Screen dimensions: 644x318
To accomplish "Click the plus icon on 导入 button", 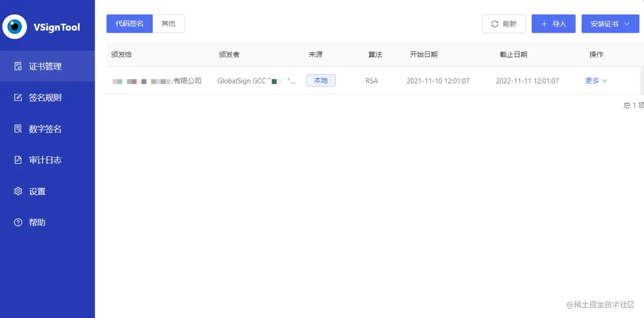I will (x=544, y=24).
